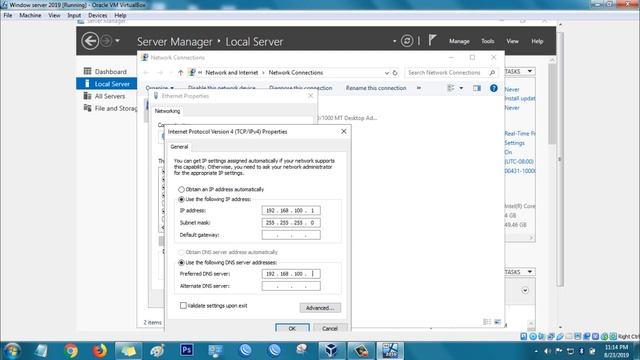This screenshot has width=640, height=360.
Task: Open the upper TASKS dropdown
Action: (519, 71)
